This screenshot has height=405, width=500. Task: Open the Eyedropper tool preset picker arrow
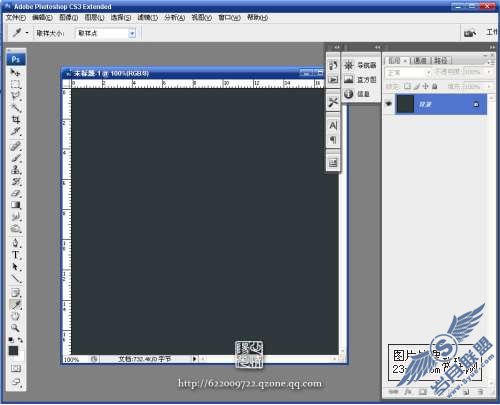click(x=27, y=33)
